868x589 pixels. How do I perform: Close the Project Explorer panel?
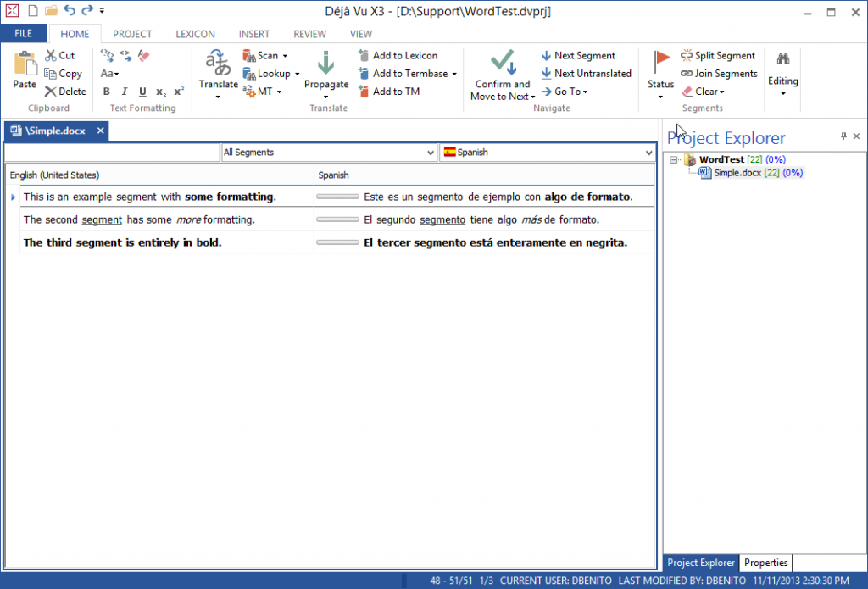856,136
